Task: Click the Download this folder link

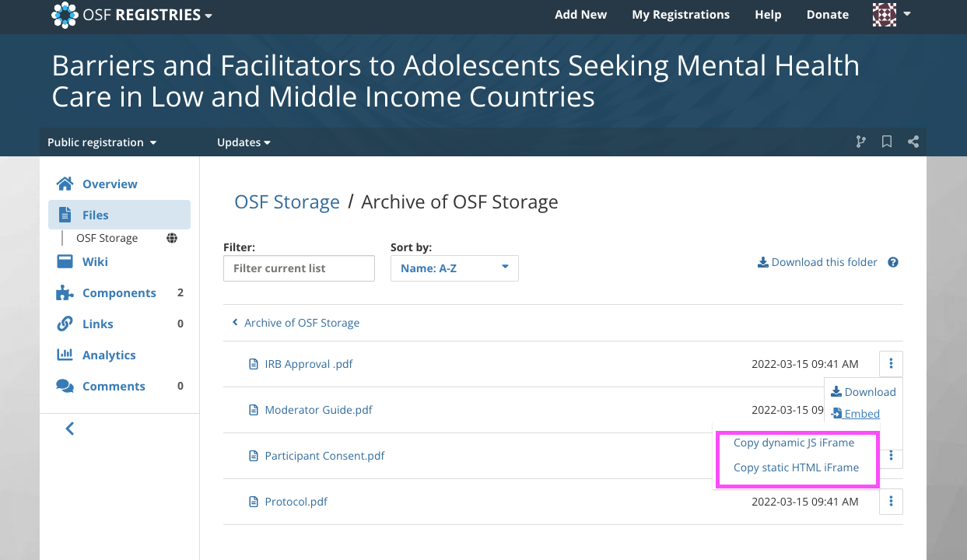Action: point(818,262)
